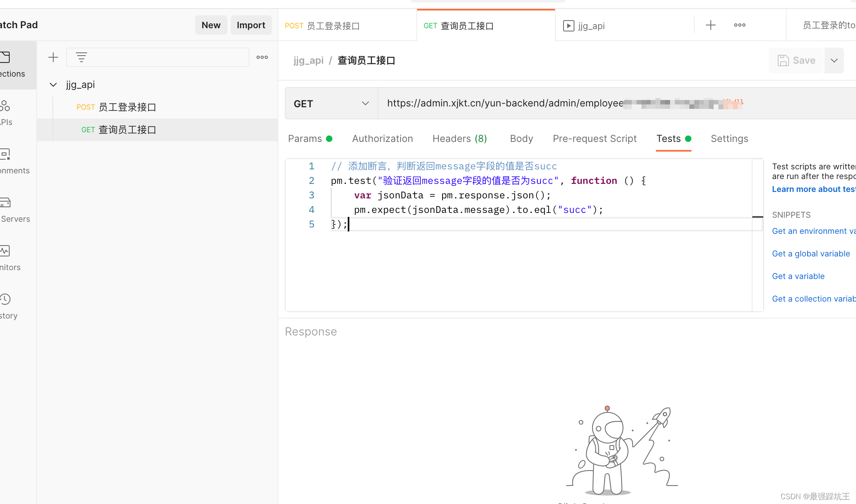Open History sidebar section

click(x=8, y=306)
